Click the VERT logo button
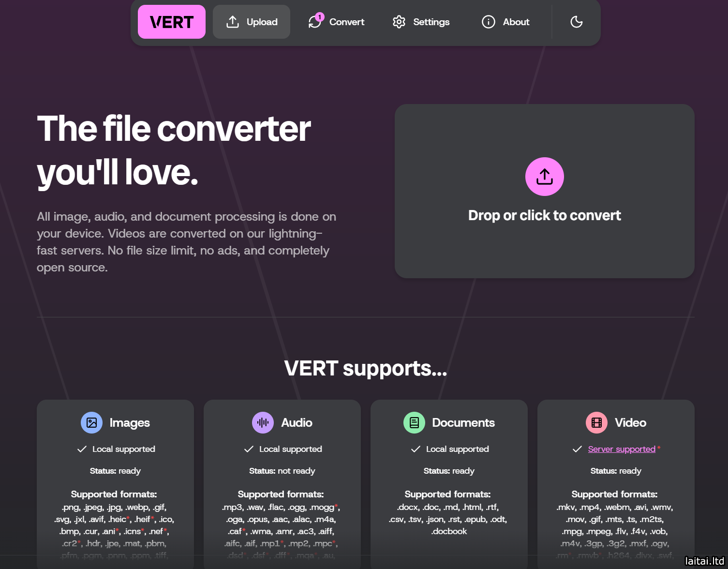This screenshot has width=728, height=569. [171, 22]
